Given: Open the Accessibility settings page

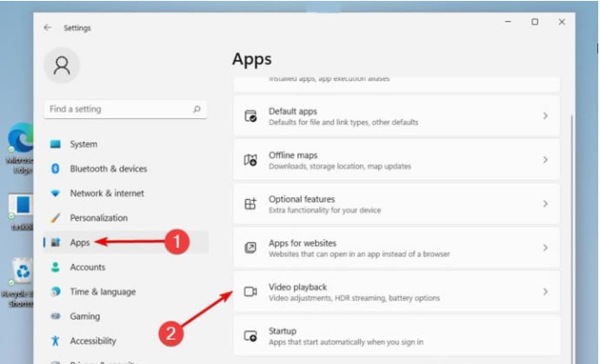Looking at the screenshot, I should tap(92, 341).
